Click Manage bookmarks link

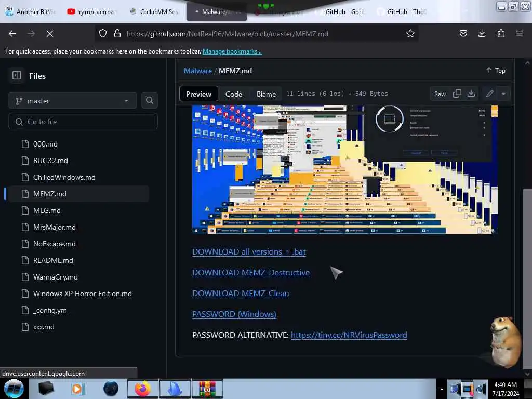pos(232,51)
